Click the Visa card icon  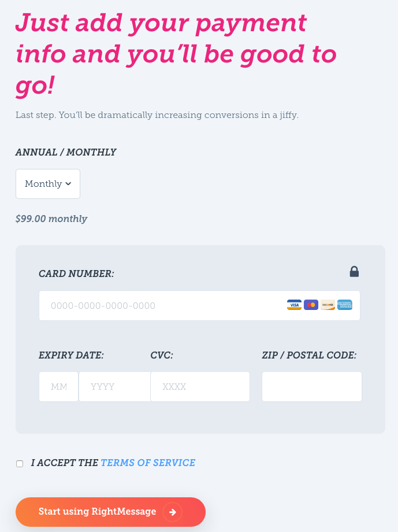(294, 305)
